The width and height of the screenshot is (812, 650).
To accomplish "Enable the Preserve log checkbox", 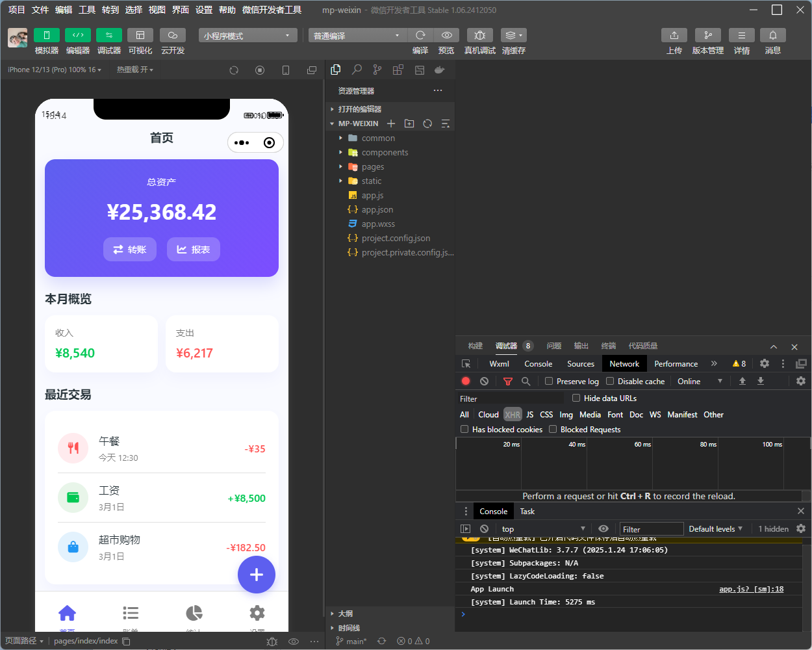I will pos(549,382).
